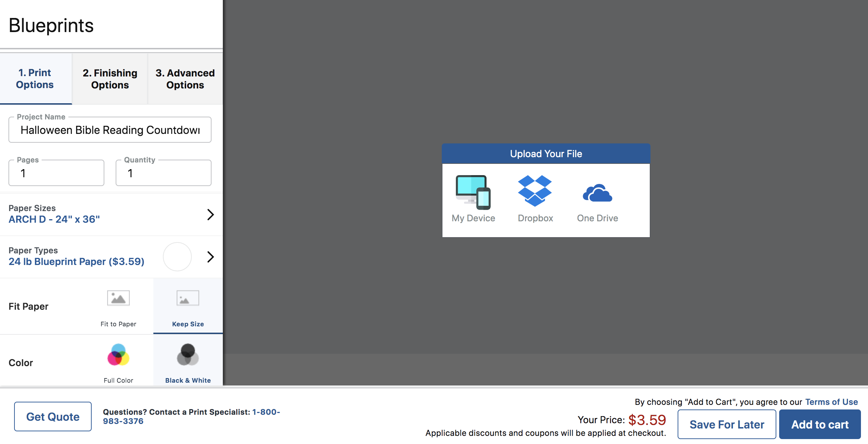Switch to Finishing Options tab
Viewport: 868px width, 444px height.
[110, 79]
